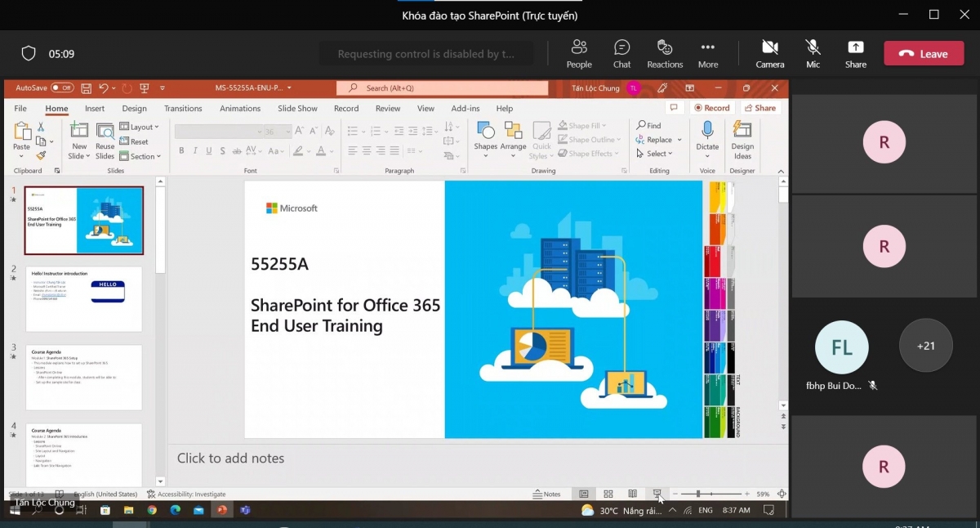The height and width of the screenshot is (528, 980).
Task: Switch to the Slide Show tab
Action: coord(297,108)
